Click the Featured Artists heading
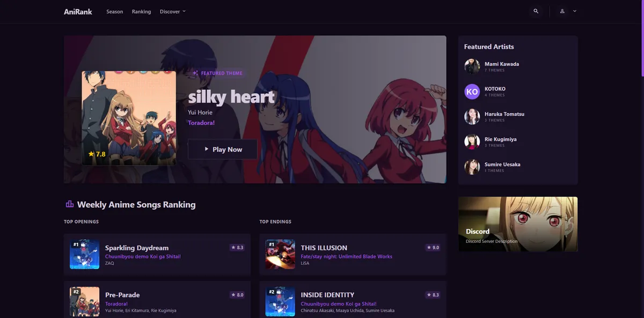 (x=489, y=47)
